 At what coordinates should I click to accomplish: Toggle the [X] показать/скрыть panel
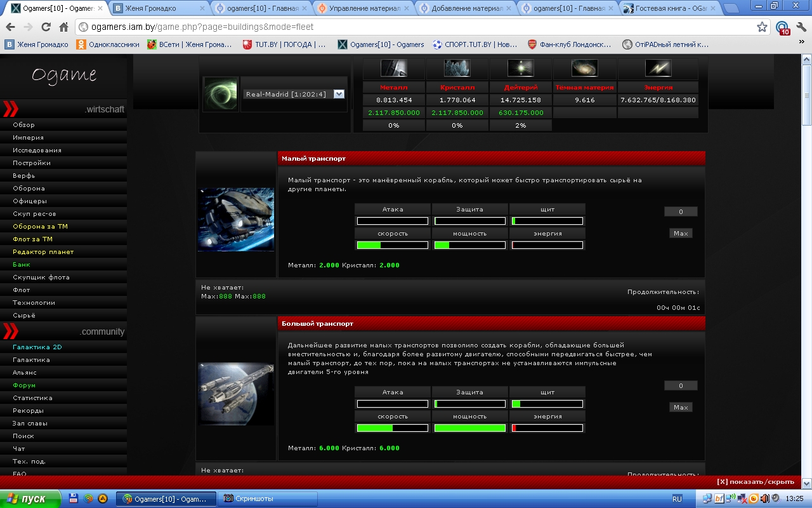pyautogui.click(x=755, y=482)
